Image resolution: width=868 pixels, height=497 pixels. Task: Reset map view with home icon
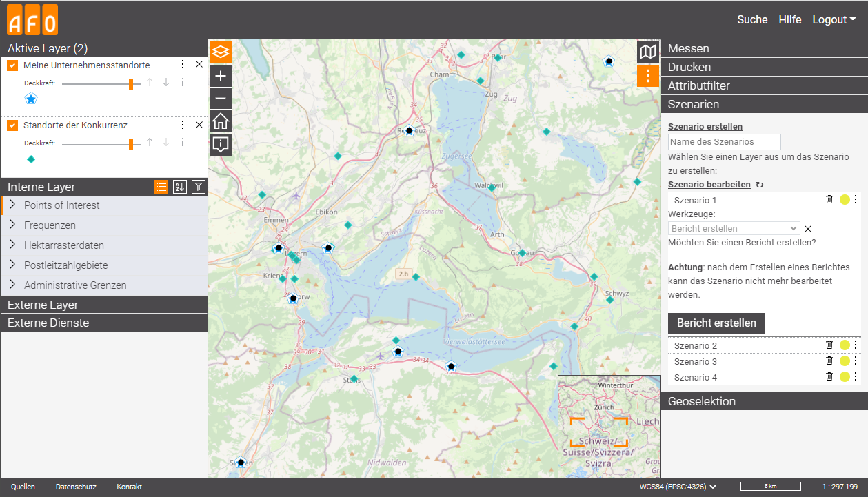point(221,121)
